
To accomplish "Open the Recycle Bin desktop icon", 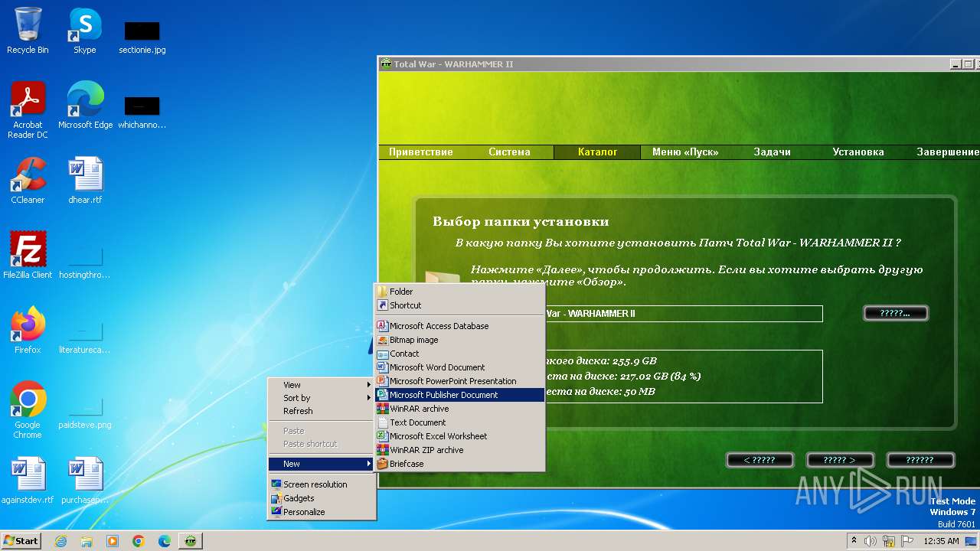I will click(28, 31).
